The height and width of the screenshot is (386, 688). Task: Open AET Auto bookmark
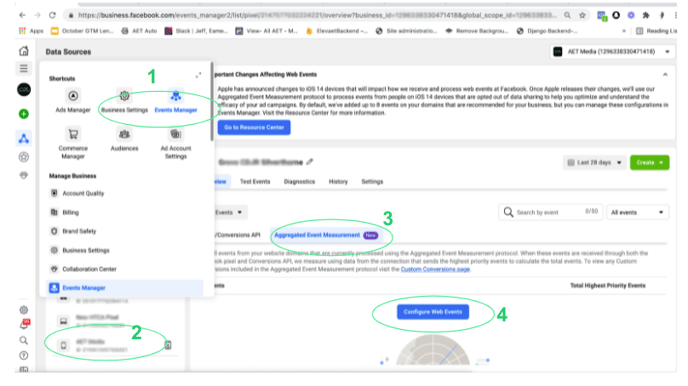coord(139,31)
